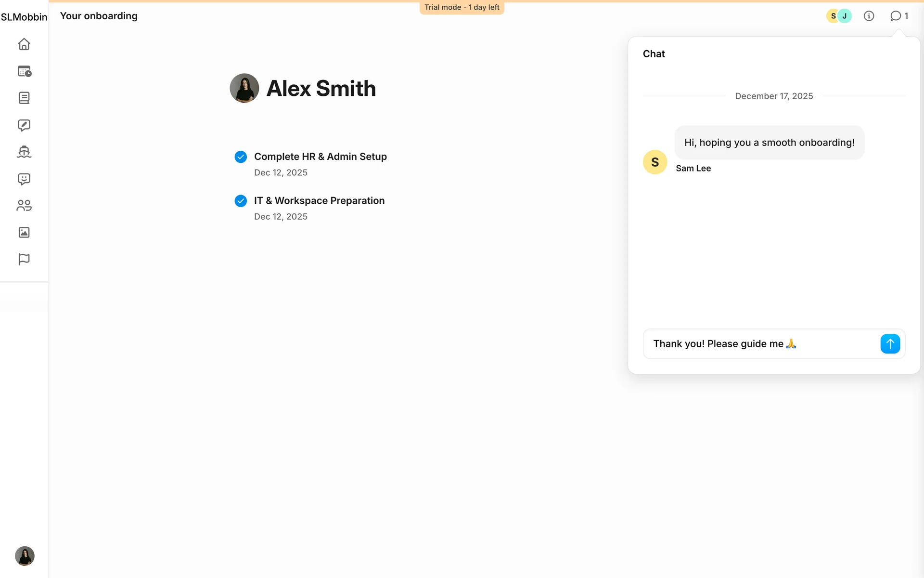Open the smiley feedback chat sidebar icon
The image size is (924, 578).
24,179
